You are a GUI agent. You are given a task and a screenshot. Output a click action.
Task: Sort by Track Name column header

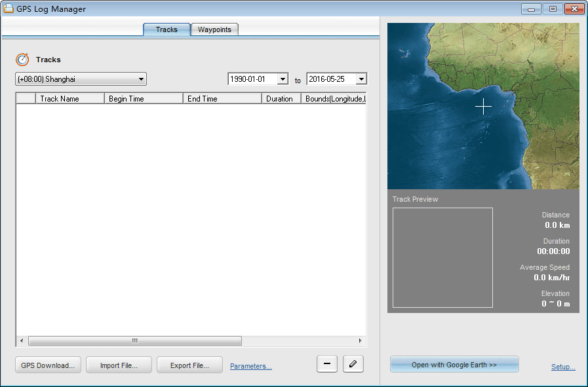pyautogui.click(x=69, y=98)
